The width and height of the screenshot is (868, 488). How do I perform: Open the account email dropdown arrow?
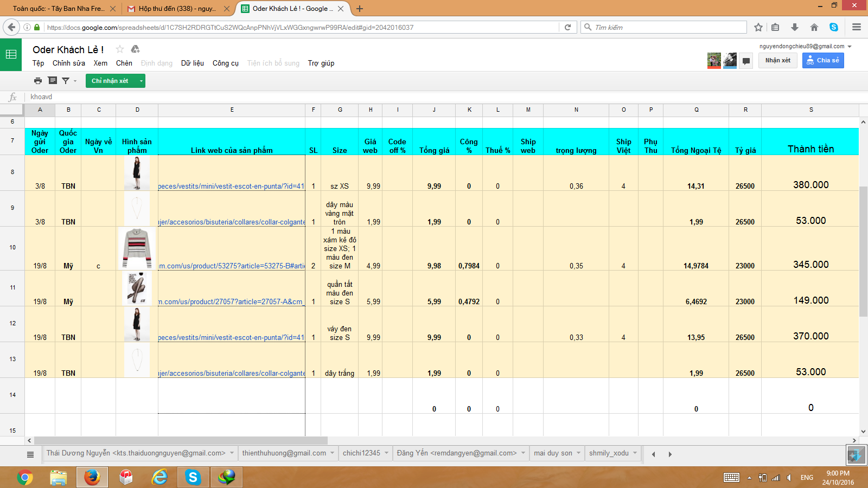click(850, 47)
